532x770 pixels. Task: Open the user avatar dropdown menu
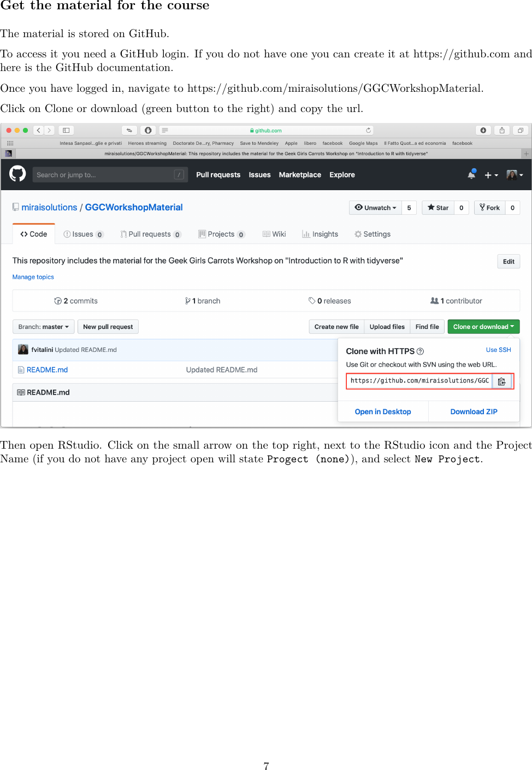pyautogui.click(x=515, y=175)
